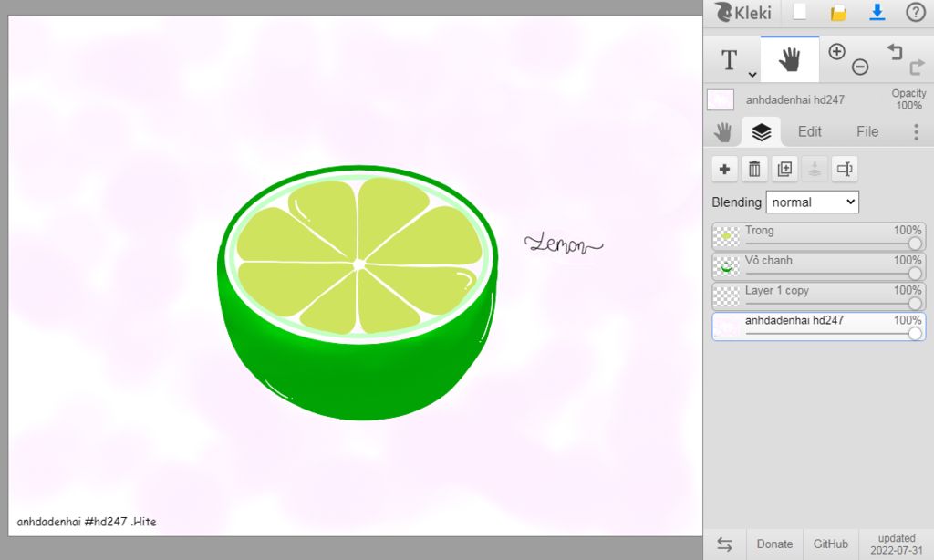The width and height of the screenshot is (934, 560).
Task: Select the Vỏ chanh layer
Action: (x=818, y=265)
